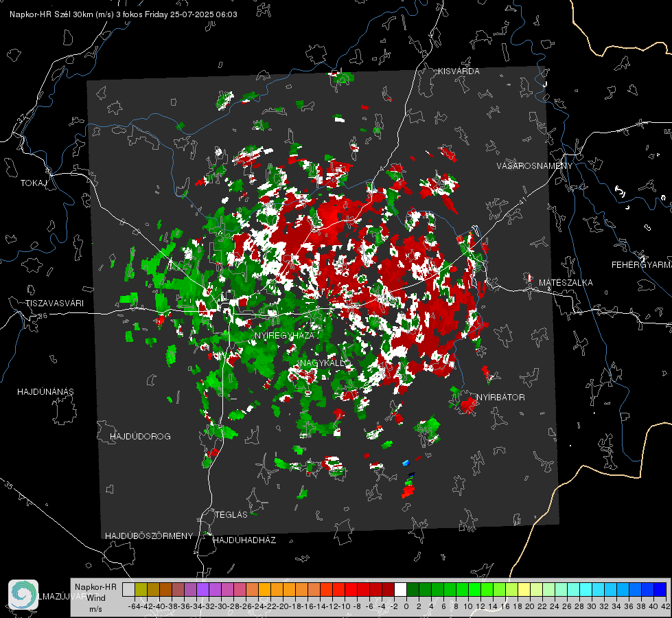Click the NYIREGYHAZA city label
This screenshot has height=618, width=672.
pos(285,335)
